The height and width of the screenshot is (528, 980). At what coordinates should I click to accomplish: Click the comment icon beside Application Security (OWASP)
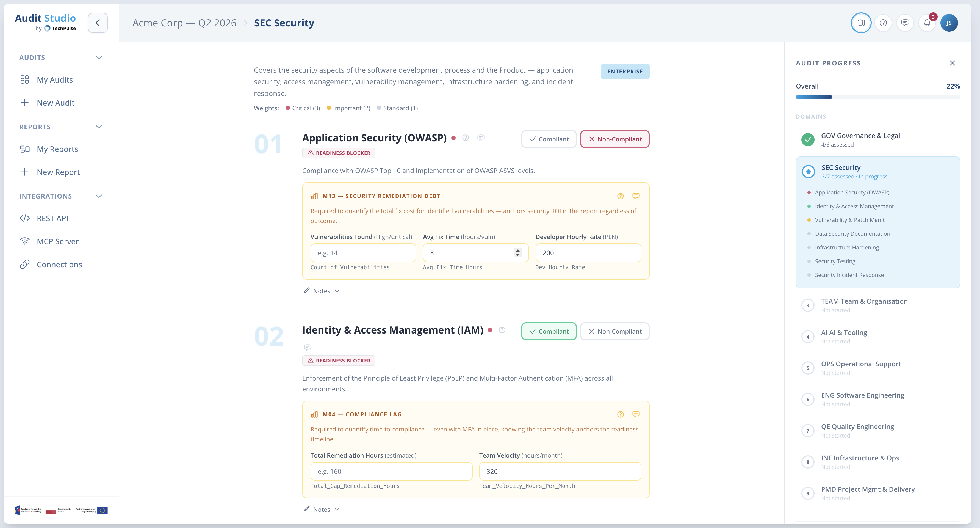[x=481, y=138]
